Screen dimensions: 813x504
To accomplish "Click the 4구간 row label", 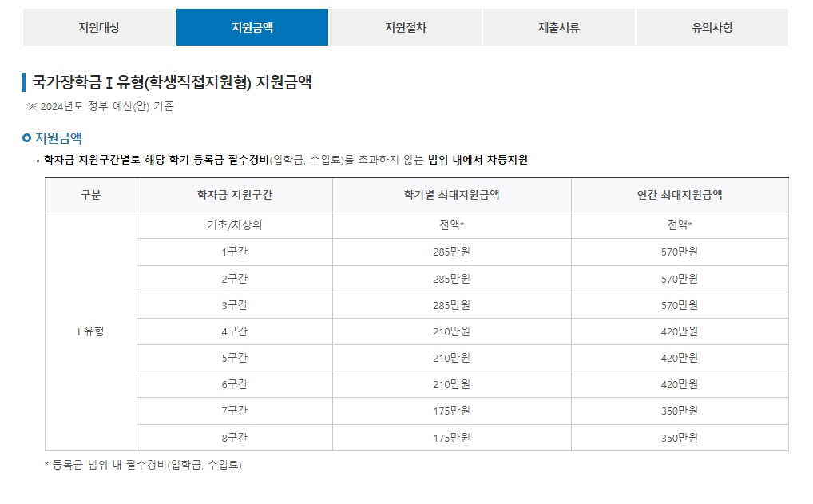I will point(234,331).
